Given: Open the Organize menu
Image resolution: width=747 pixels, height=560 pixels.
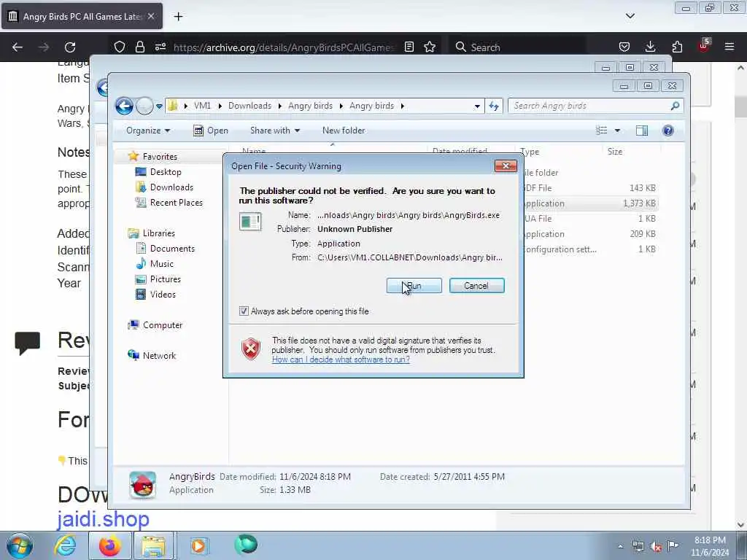Looking at the screenshot, I should pos(147,131).
